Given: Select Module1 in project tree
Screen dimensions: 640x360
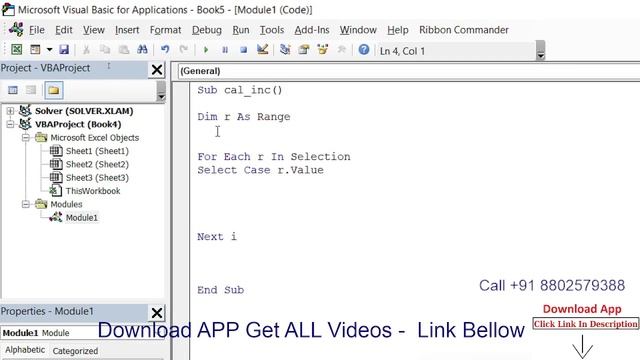Looking at the screenshot, I should [x=82, y=218].
